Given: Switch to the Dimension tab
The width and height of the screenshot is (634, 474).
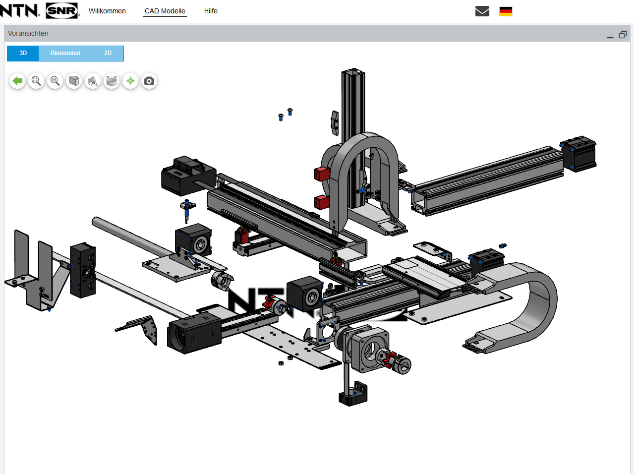Looking at the screenshot, I should (66, 53).
